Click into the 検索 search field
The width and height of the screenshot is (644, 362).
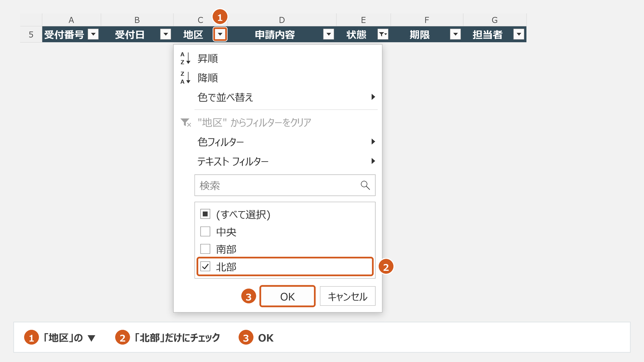click(x=285, y=185)
